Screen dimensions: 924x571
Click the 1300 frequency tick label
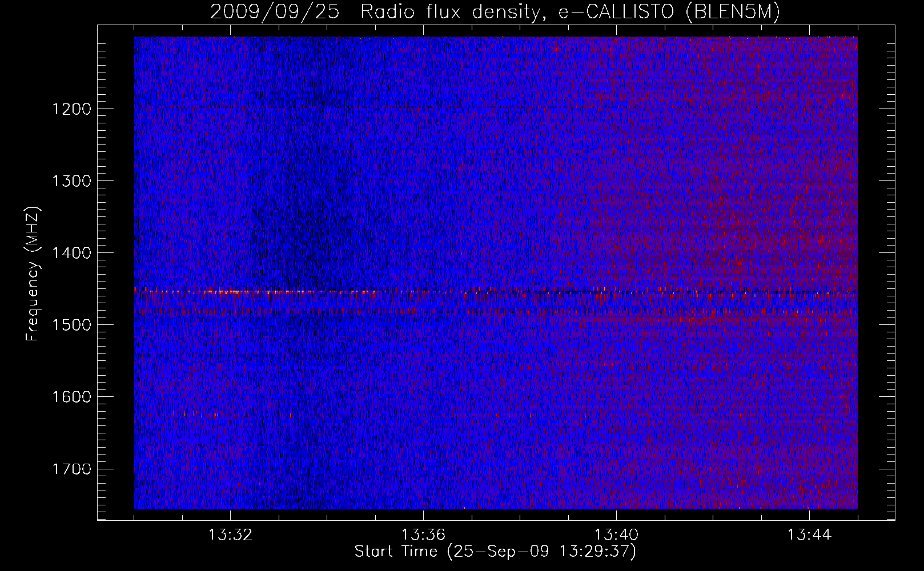coord(71,181)
